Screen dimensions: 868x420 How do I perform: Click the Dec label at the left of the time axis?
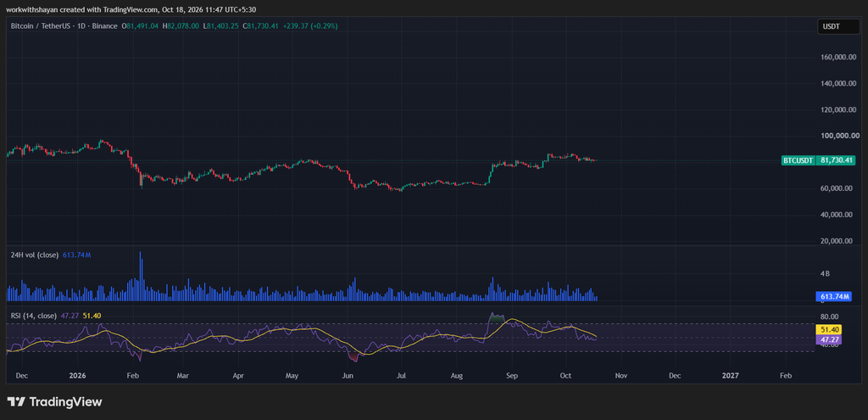22,376
